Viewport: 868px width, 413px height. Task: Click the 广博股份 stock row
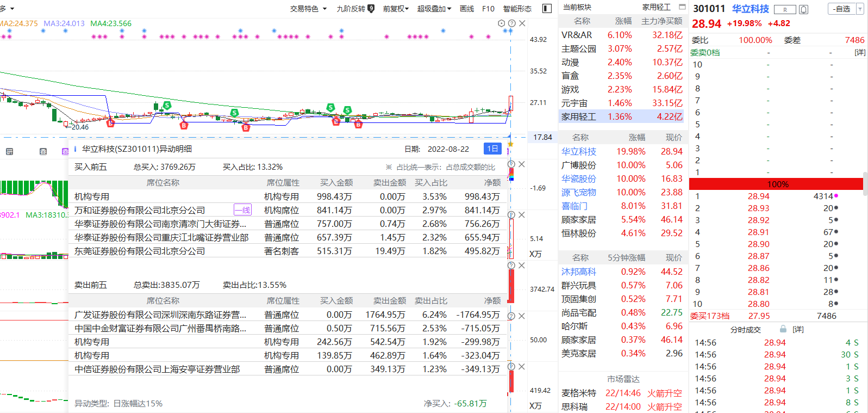tap(622, 165)
